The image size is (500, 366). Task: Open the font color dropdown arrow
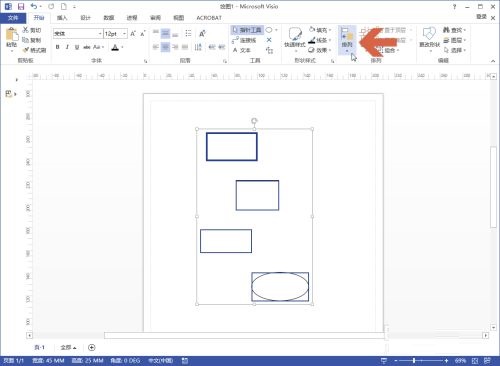123,47
